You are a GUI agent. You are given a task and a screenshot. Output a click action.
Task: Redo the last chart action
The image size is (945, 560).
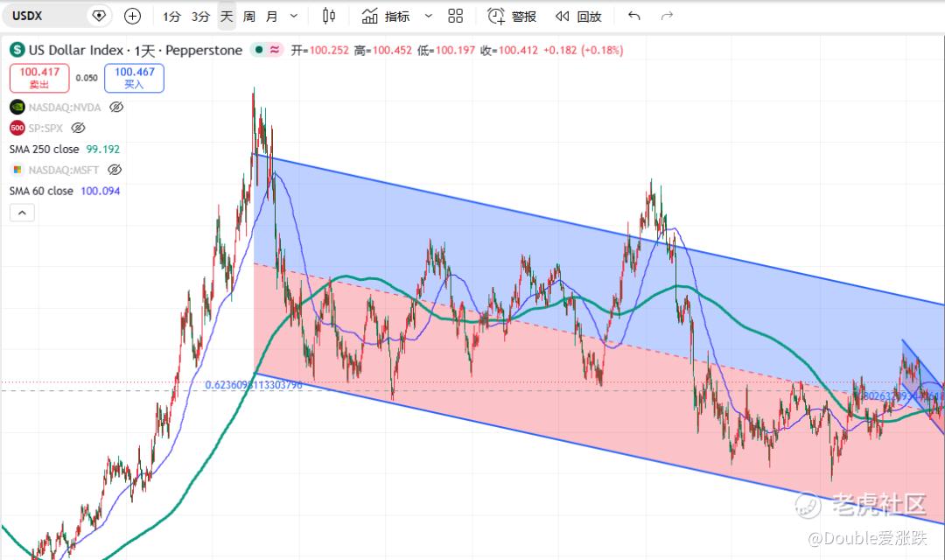tap(667, 17)
